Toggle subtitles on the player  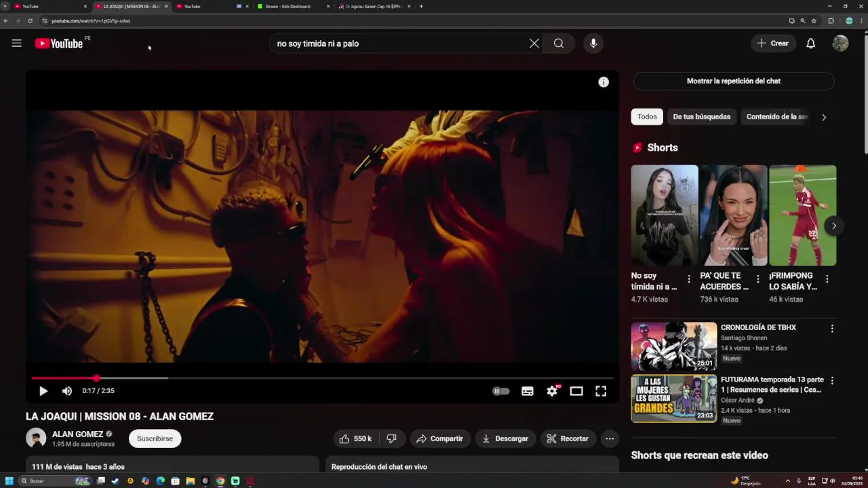click(528, 391)
